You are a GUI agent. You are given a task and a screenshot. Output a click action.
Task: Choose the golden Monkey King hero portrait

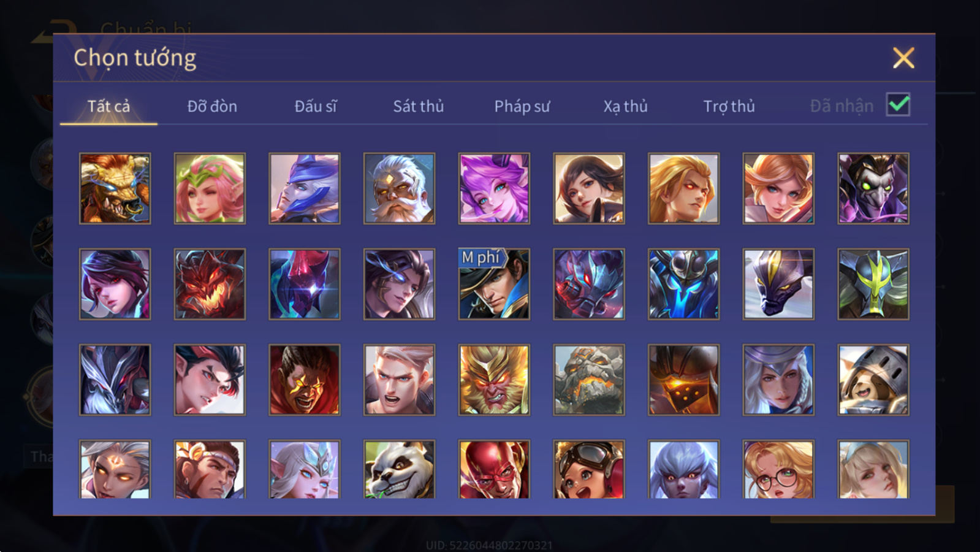[494, 380]
